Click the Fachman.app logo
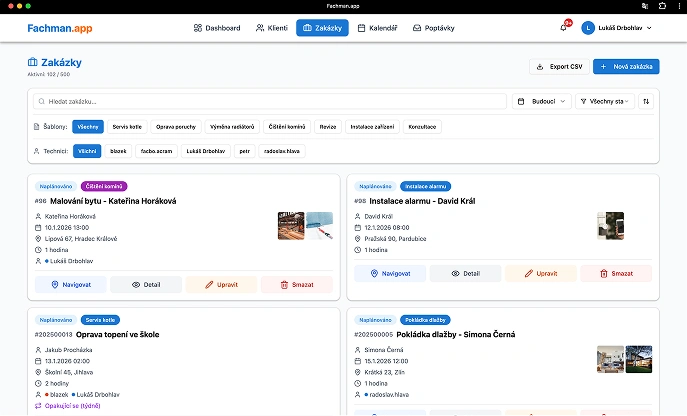 coord(59,28)
